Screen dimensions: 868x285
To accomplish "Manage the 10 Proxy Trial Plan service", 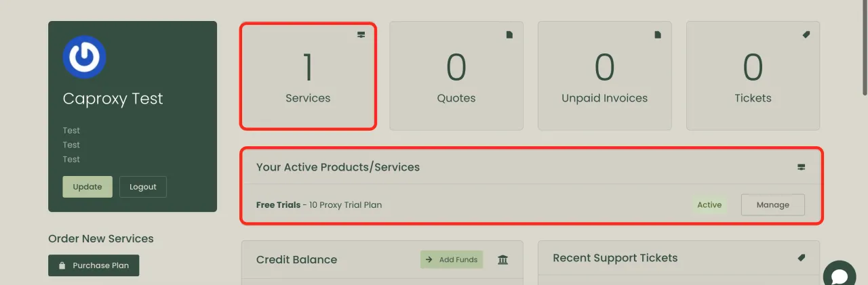I will pos(772,204).
